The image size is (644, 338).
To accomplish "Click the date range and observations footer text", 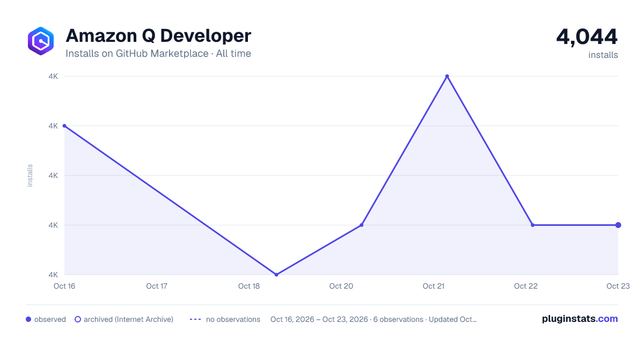I will point(374,319).
